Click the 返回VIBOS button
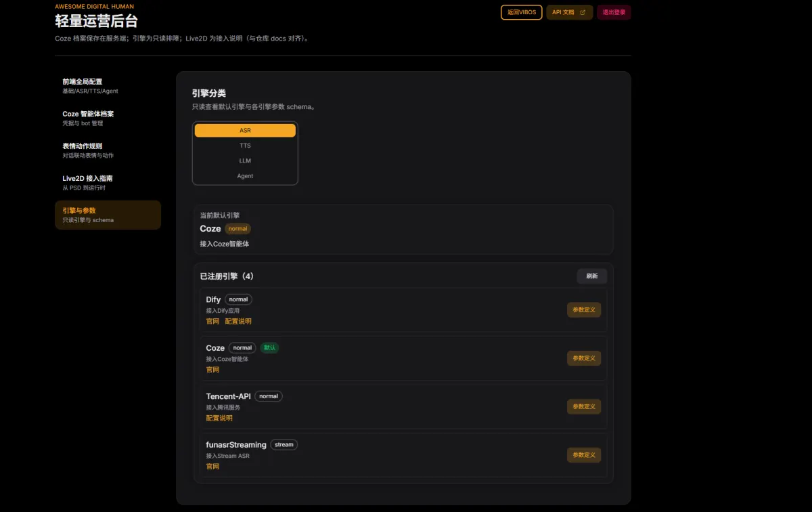This screenshot has width=812, height=512. coord(521,12)
